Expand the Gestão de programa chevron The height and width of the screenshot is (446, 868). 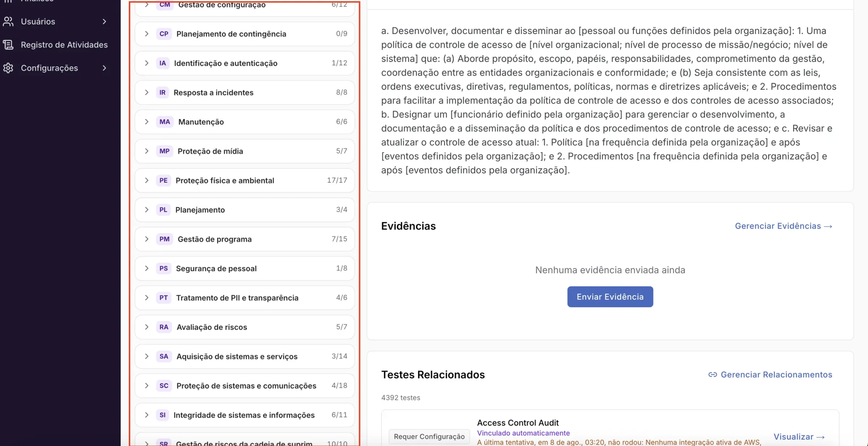(146, 239)
